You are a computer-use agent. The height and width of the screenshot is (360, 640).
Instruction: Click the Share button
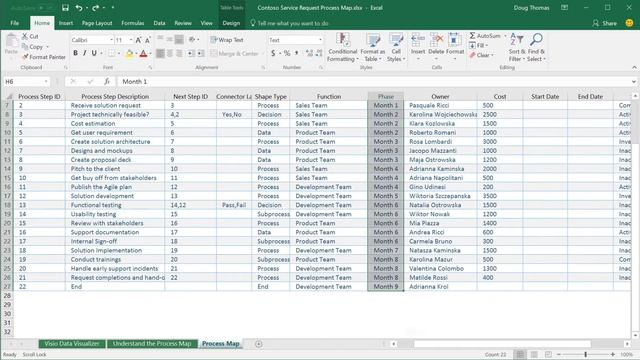604,23
